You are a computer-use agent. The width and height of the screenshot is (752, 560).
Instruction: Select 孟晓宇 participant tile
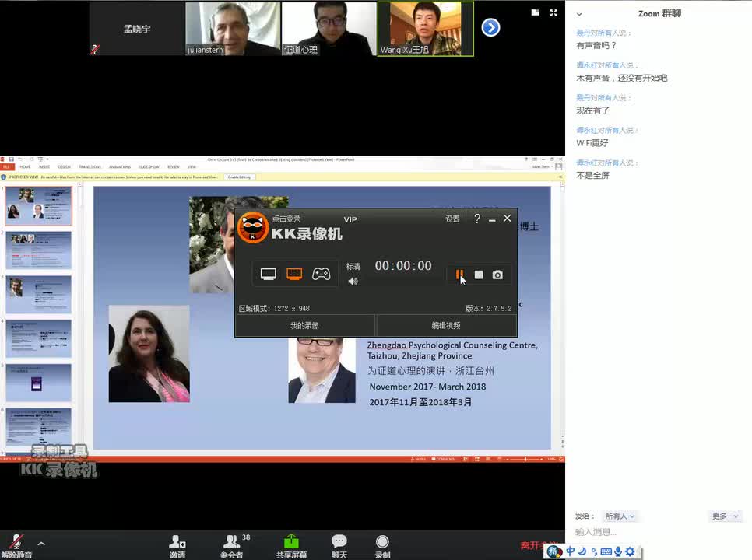(137, 29)
